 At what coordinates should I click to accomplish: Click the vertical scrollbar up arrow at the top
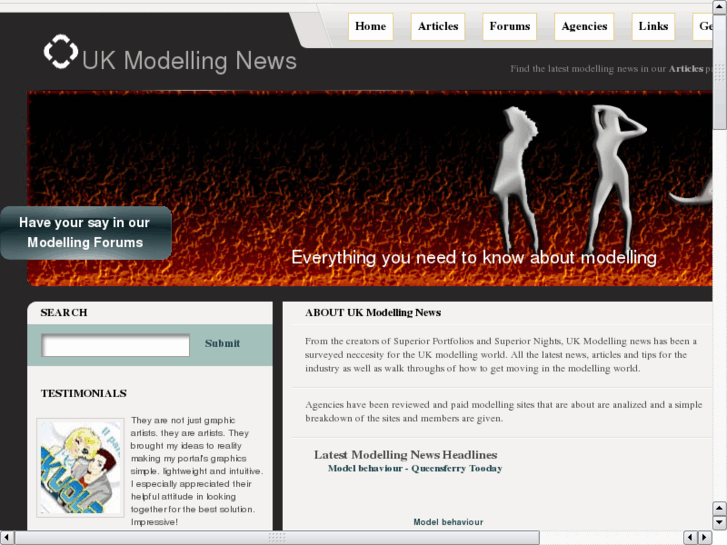click(x=720, y=7)
